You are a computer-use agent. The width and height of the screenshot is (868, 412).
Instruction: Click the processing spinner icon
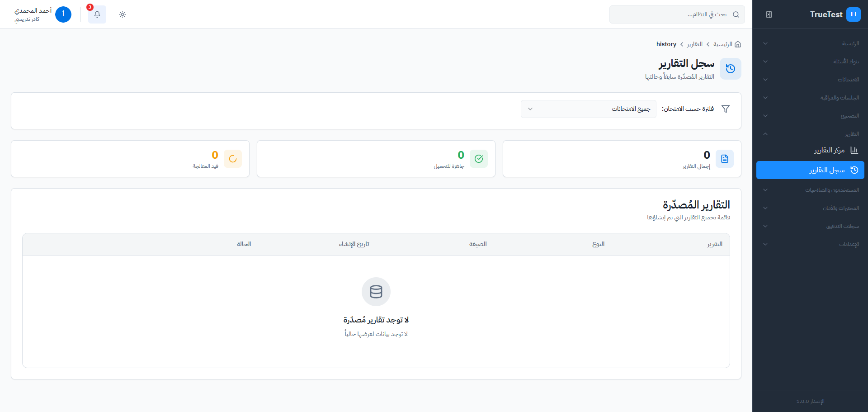[x=233, y=159]
